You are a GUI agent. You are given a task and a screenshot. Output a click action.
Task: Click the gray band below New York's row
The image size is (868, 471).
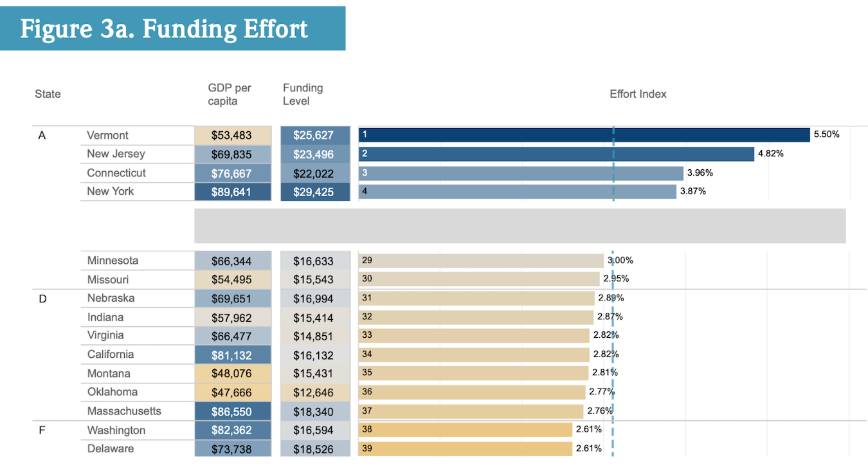click(x=520, y=226)
